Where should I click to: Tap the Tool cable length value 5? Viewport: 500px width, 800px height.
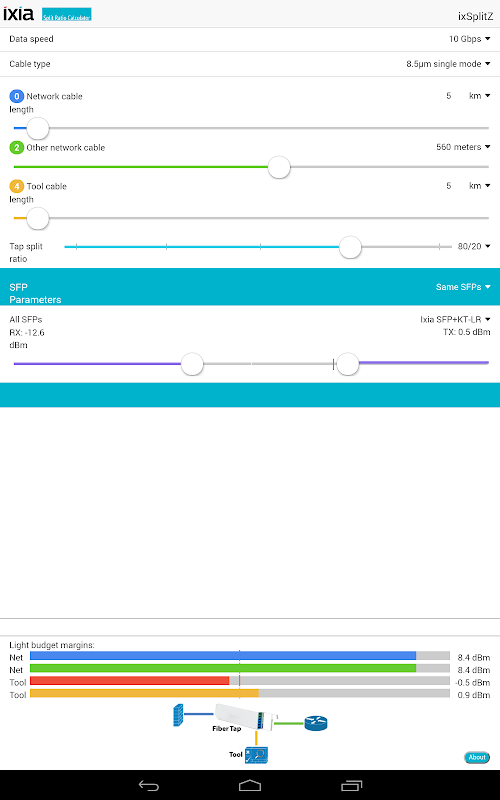448,186
